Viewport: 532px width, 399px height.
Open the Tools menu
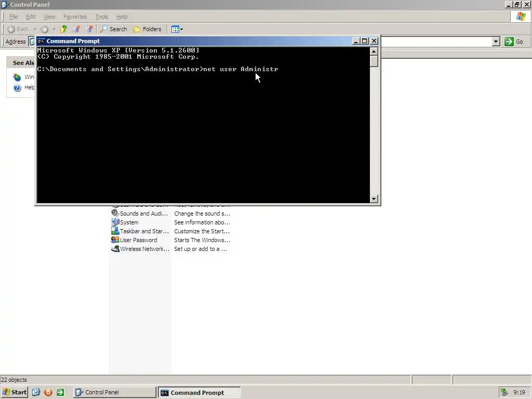point(101,17)
